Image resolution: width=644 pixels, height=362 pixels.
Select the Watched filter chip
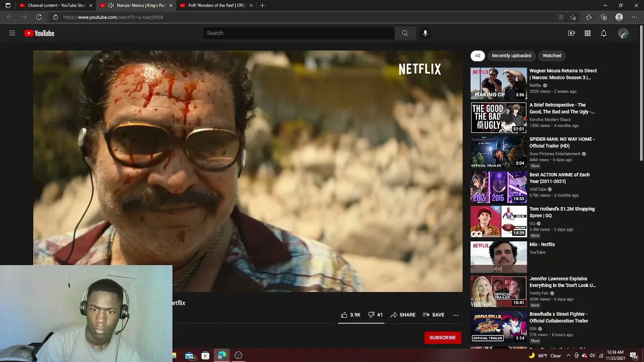click(x=552, y=56)
